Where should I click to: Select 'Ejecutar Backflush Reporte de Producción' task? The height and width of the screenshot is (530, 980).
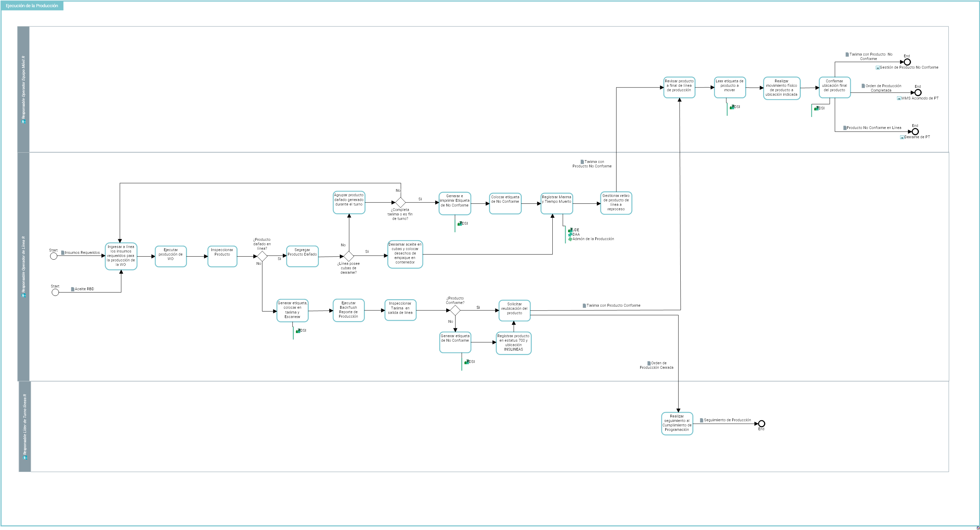348,310
